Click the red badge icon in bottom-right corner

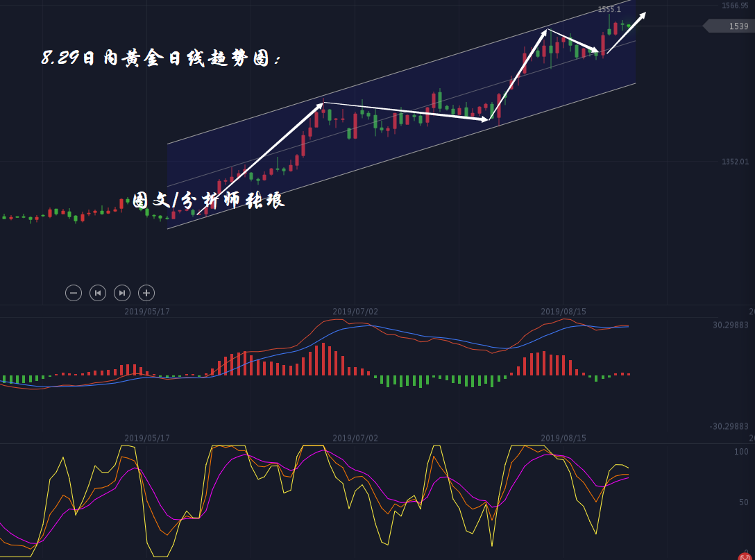click(745, 556)
